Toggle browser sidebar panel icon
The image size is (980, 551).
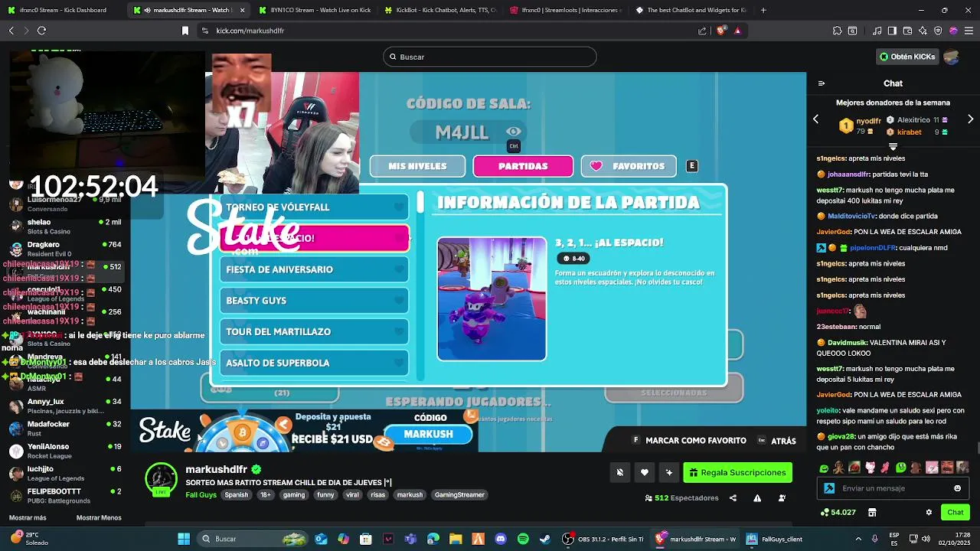coord(892,31)
